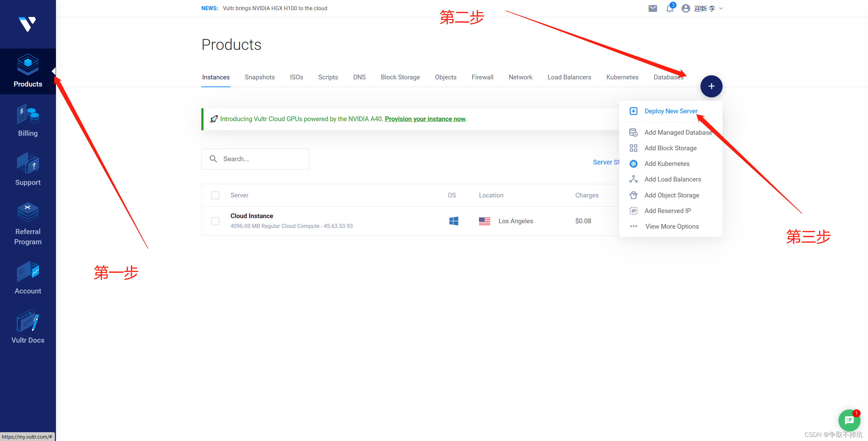Click the $0.08 charges value
The width and height of the screenshot is (868, 441).
pyautogui.click(x=583, y=221)
